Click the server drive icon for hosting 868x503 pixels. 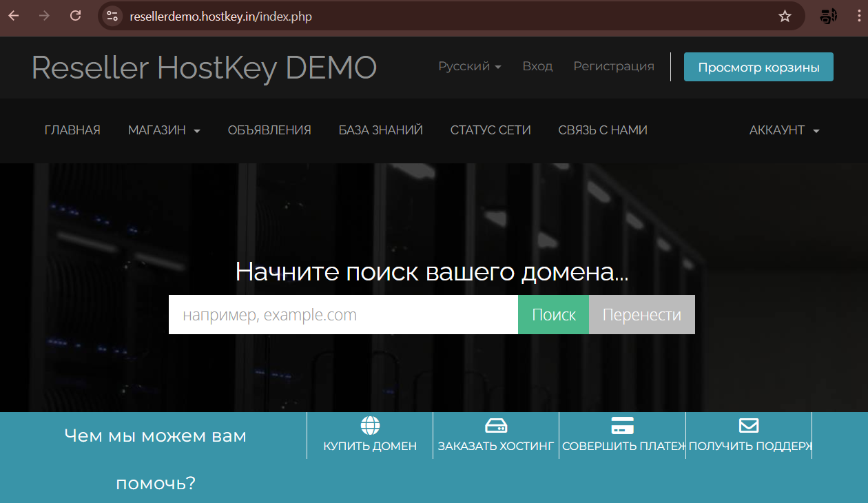pos(496,424)
